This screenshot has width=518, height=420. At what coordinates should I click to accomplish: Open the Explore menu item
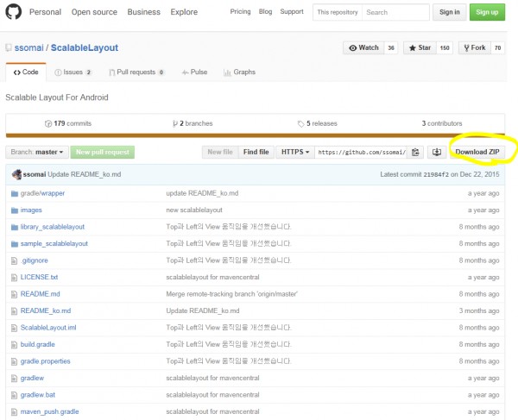[184, 12]
